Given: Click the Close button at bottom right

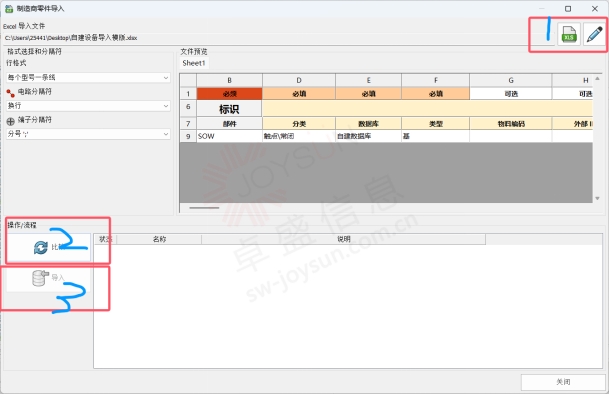Looking at the screenshot, I should pyautogui.click(x=563, y=382).
